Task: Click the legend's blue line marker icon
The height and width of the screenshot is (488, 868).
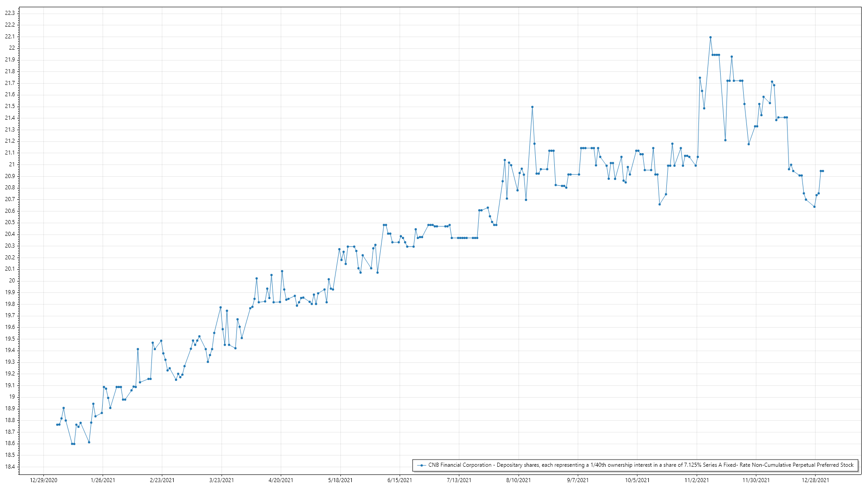Action: click(x=421, y=465)
